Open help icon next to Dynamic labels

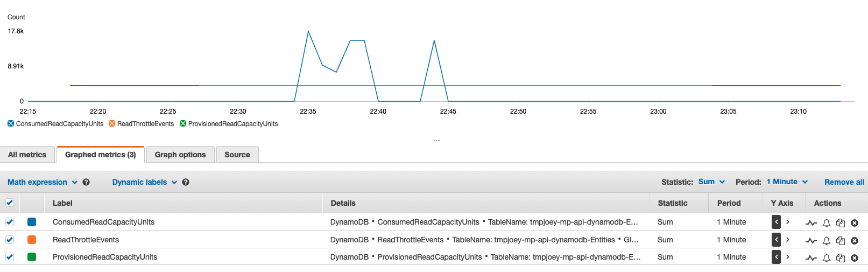186,182
